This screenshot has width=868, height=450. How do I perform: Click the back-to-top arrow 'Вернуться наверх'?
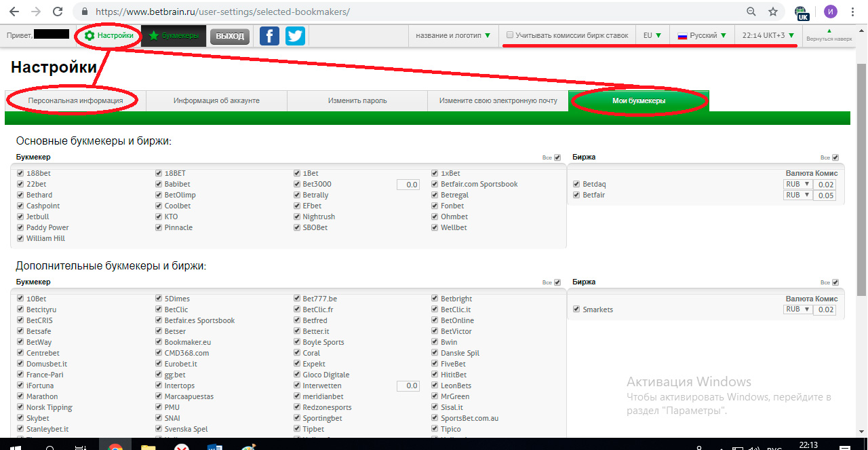tap(828, 35)
